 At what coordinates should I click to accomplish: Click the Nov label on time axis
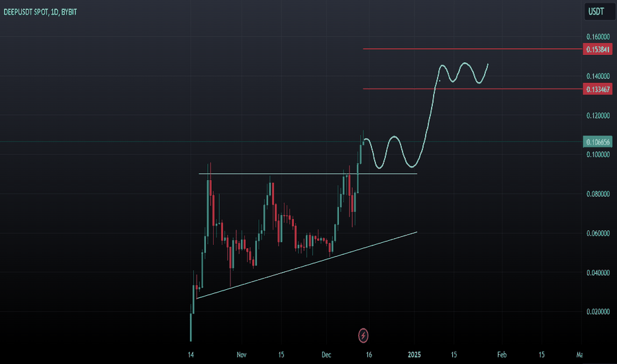click(x=241, y=355)
